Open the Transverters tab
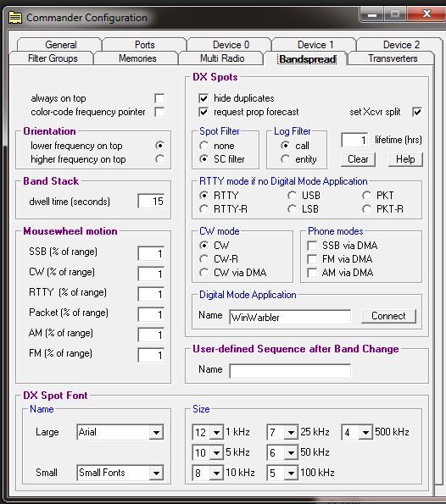446x504 pixels. point(393,58)
